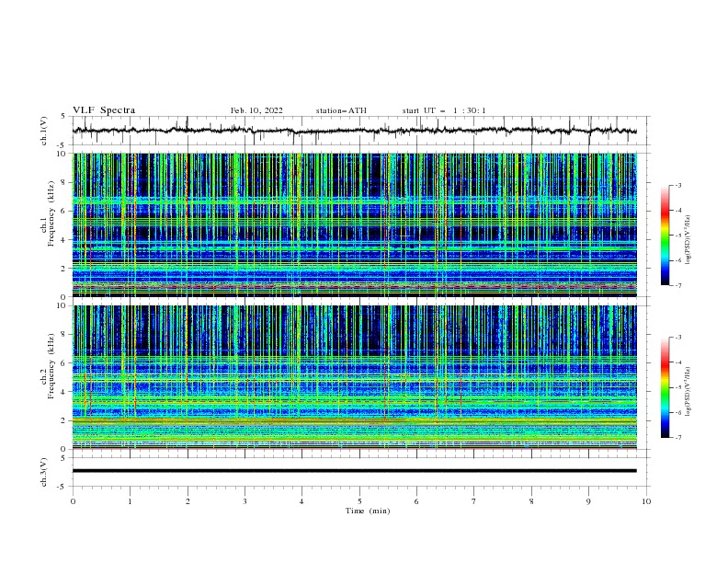Click the "4" kHz tick on ch.2 frequency axis
The image size is (728, 563).
(x=64, y=392)
